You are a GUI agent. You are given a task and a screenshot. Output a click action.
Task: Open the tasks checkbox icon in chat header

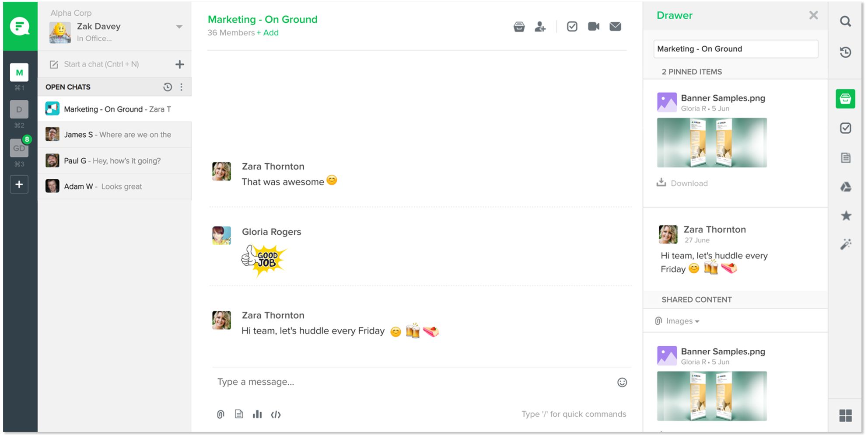[x=572, y=27]
